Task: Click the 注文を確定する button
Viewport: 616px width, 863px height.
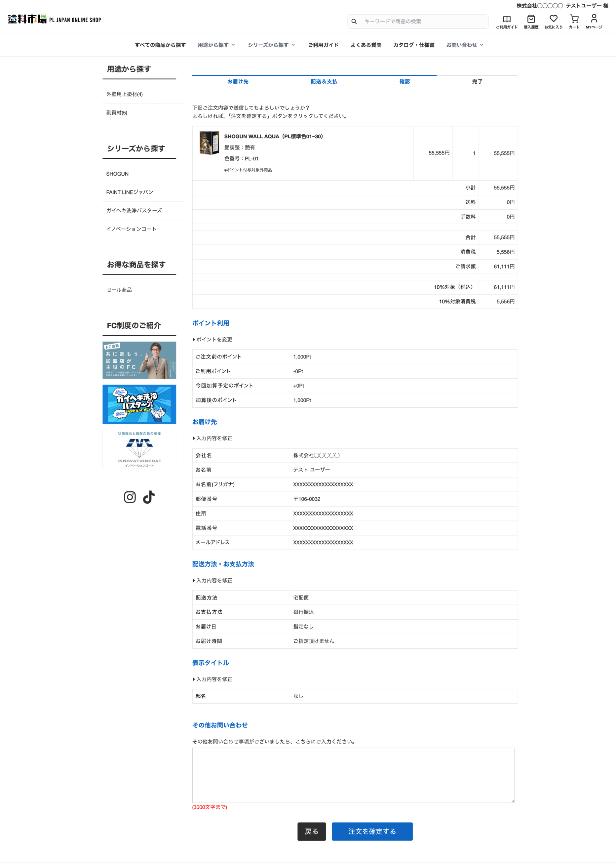Action: [372, 831]
